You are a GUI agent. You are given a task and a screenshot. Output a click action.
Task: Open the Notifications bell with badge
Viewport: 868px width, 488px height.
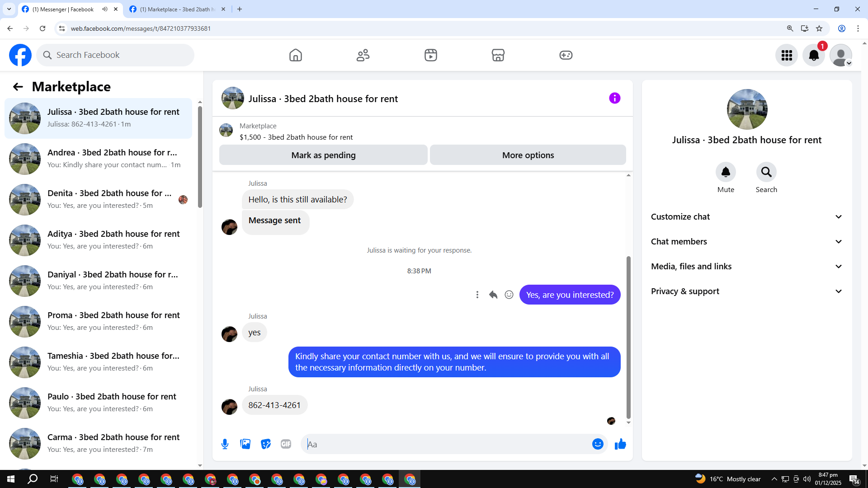(814, 55)
